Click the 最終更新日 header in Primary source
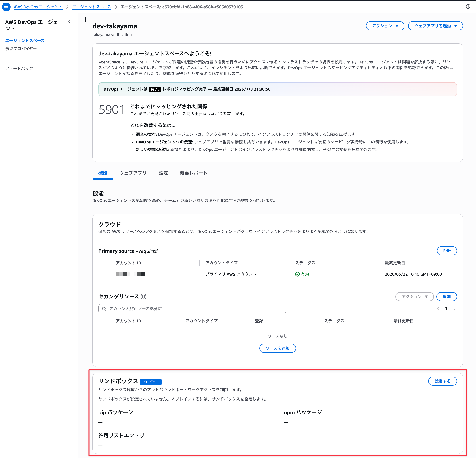The height and width of the screenshot is (458, 476). pos(395,263)
